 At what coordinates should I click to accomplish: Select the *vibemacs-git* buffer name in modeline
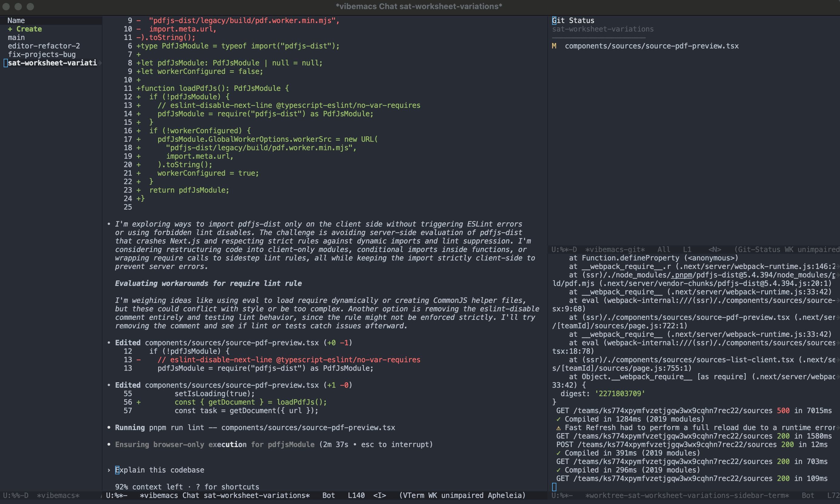coord(615,249)
